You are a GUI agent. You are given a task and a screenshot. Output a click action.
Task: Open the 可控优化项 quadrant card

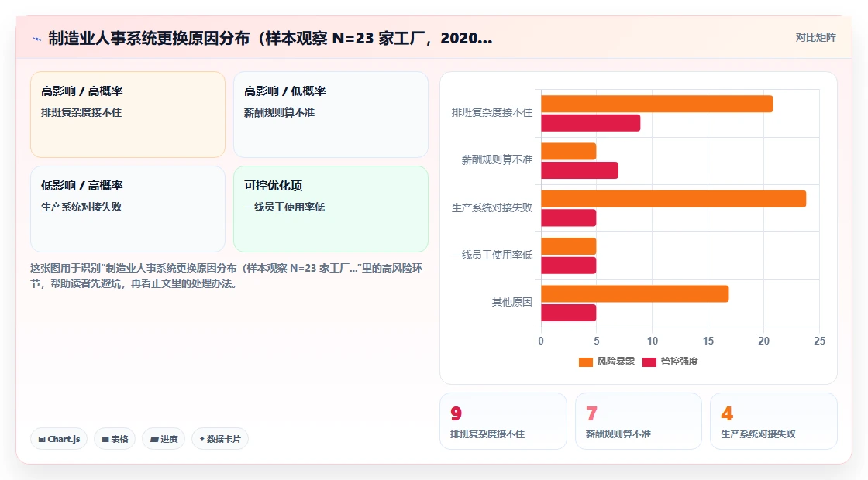(330, 209)
